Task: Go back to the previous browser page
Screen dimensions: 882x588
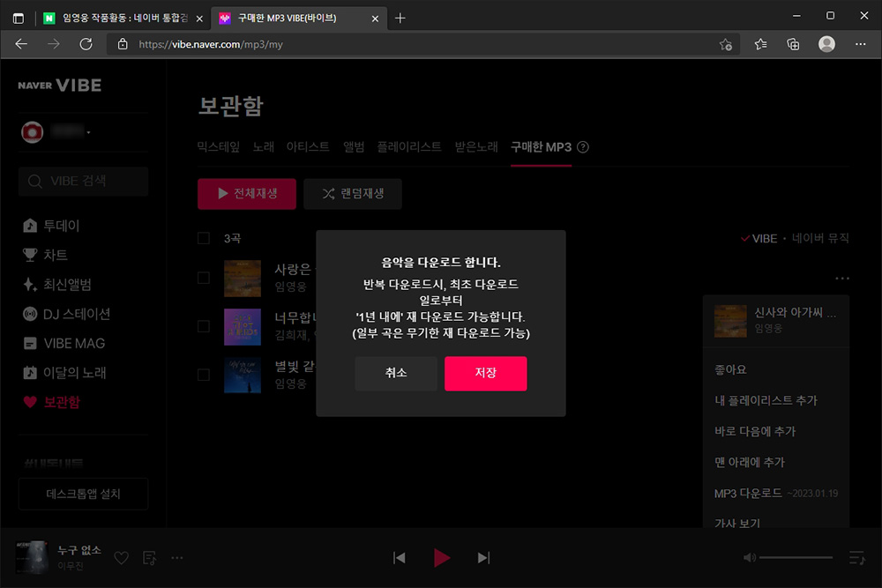Action: point(21,44)
